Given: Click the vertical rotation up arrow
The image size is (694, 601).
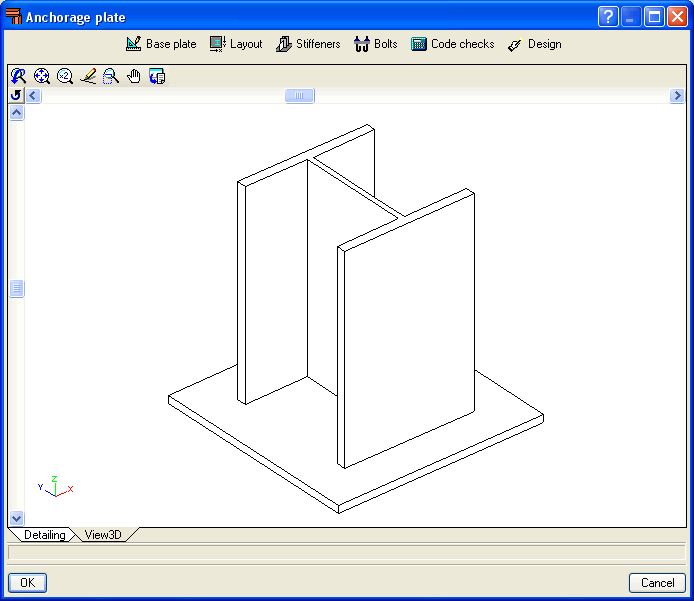Looking at the screenshot, I should pos(16,112).
